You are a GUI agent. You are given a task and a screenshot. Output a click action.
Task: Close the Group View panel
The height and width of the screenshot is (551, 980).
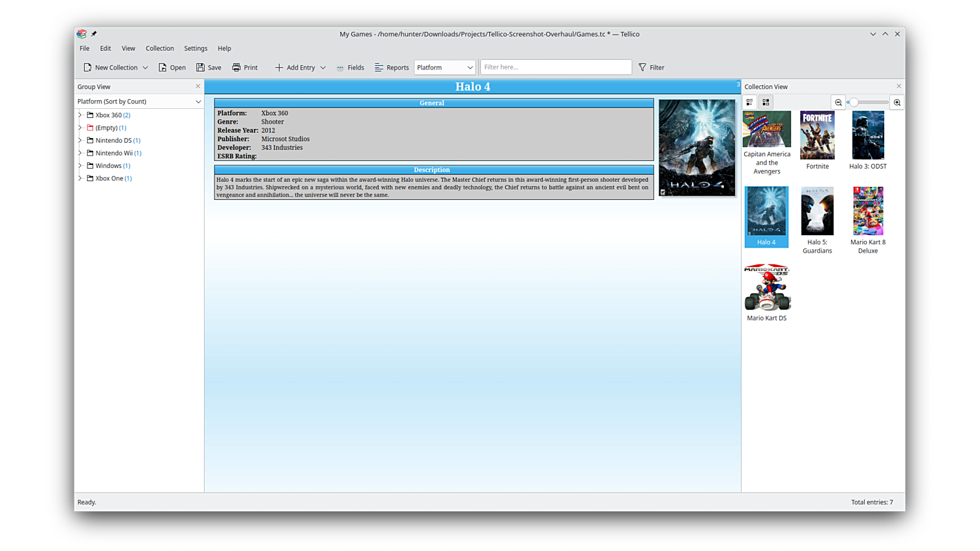coord(198,86)
